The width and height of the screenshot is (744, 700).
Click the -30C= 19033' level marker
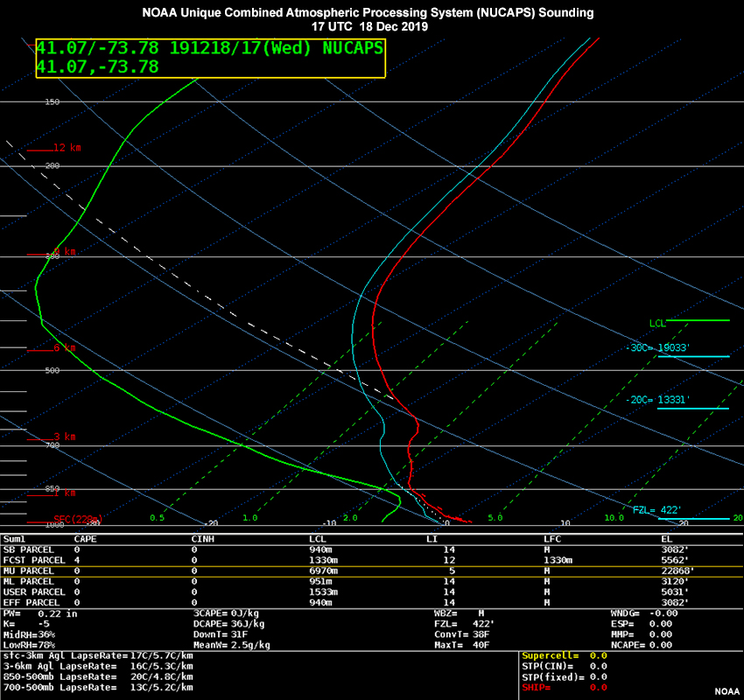678,349
